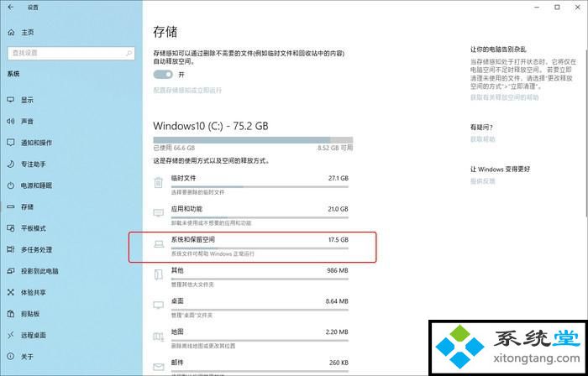Click the icon beside 应用和功能
This screenshot has width=588, height=376.
tap(159, 213)
